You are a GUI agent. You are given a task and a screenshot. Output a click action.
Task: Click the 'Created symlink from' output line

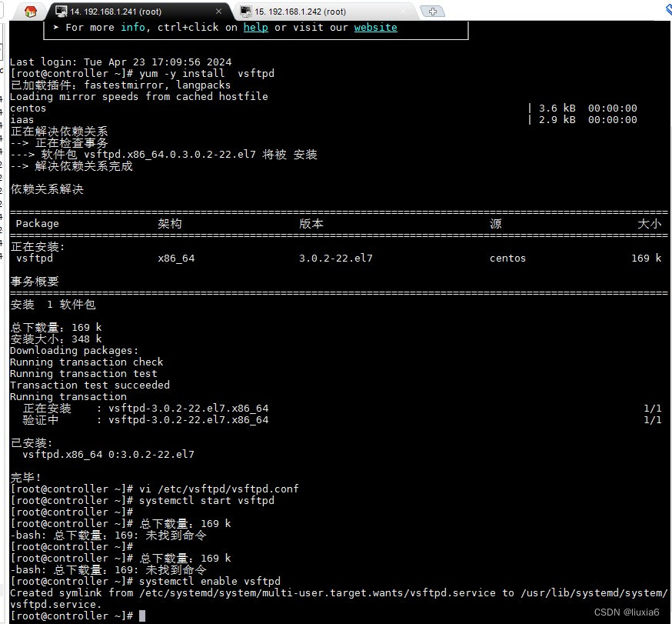pos(338,599)
